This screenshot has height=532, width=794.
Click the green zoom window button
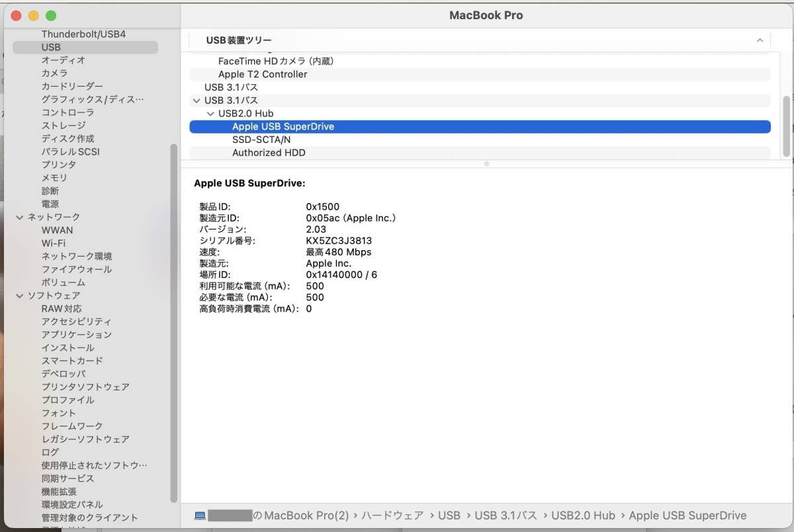51,15
